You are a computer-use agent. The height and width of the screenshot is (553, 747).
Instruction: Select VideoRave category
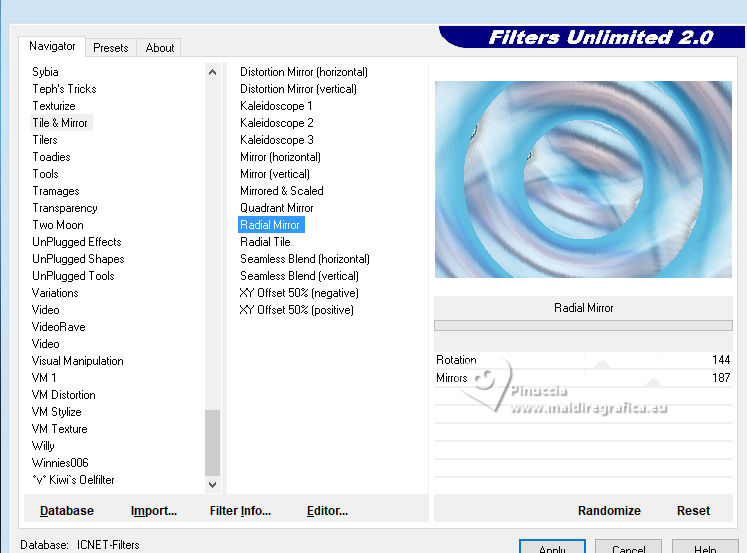pos(59,327)
